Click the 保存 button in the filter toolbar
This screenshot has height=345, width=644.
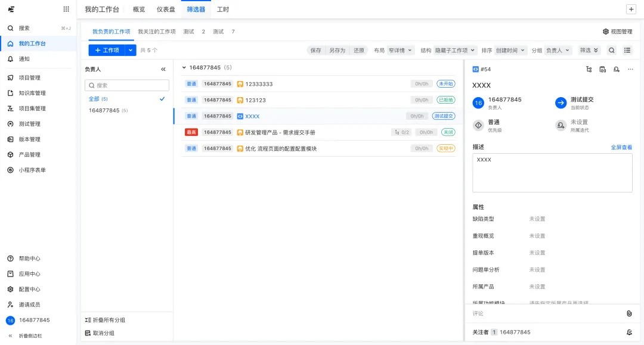pos(315,50)
